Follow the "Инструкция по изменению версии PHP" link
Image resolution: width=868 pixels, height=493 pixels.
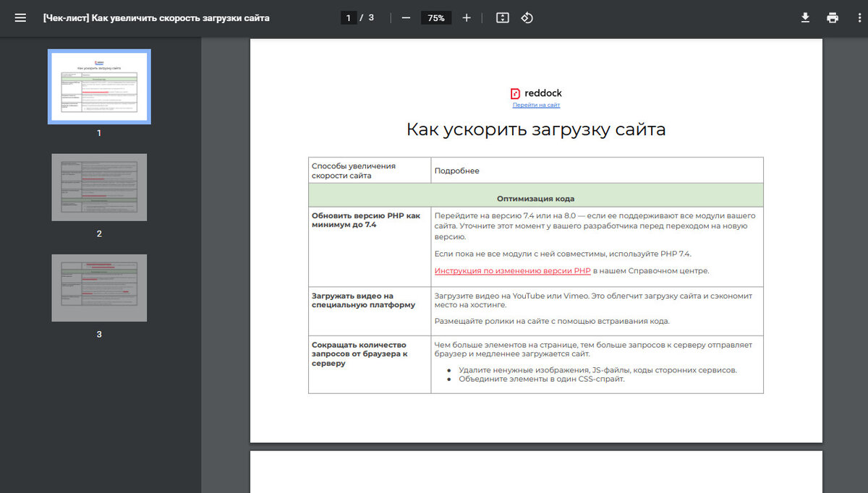tap(512, 271)
